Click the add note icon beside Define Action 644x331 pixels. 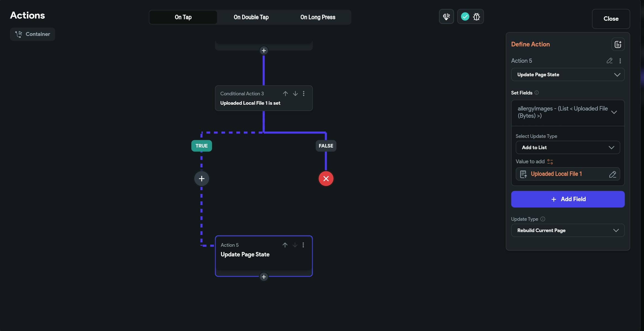pyautogui.click(x=618, y=44)
